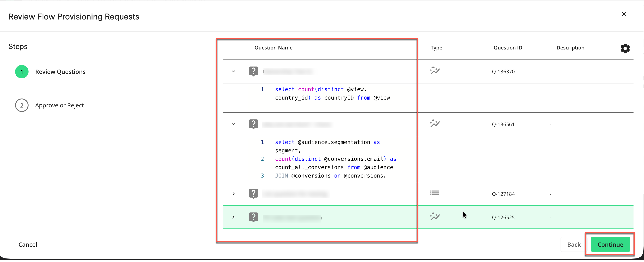Click question mark icon in Q-136561 row

pos(253,124)
